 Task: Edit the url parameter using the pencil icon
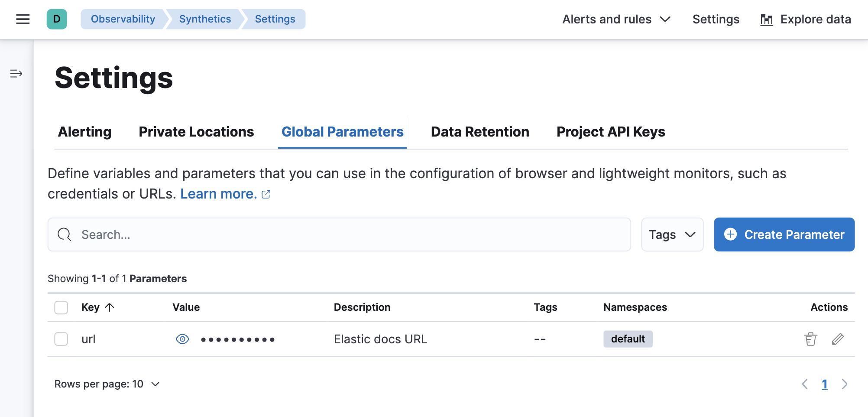pyautogui.click(x=838, y=339)
